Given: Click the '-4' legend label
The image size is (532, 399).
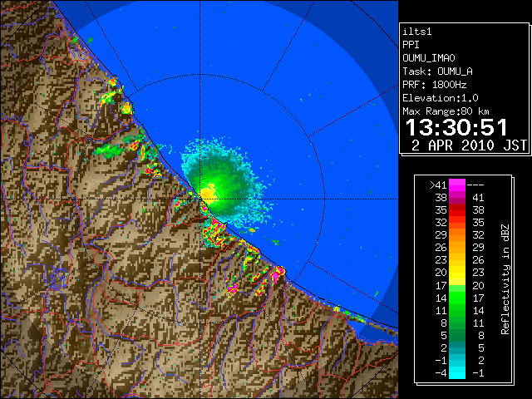Looking at the screenshot, I should tap(441, 373).
